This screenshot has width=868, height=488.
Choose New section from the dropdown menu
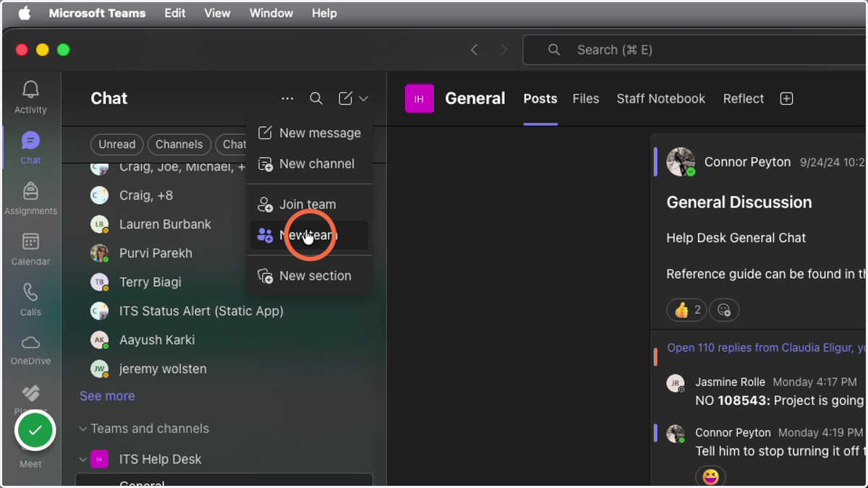pyautogui.click(x=309, y=276)
